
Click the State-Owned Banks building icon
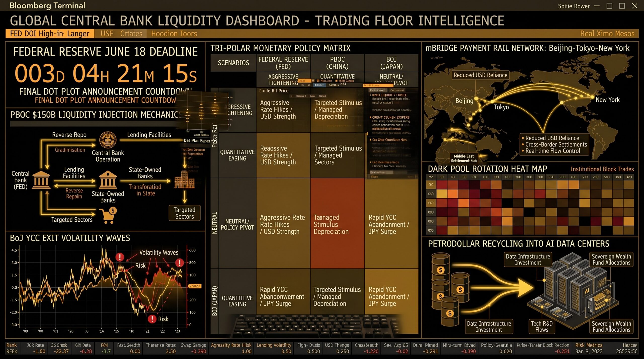coord(108,180)
